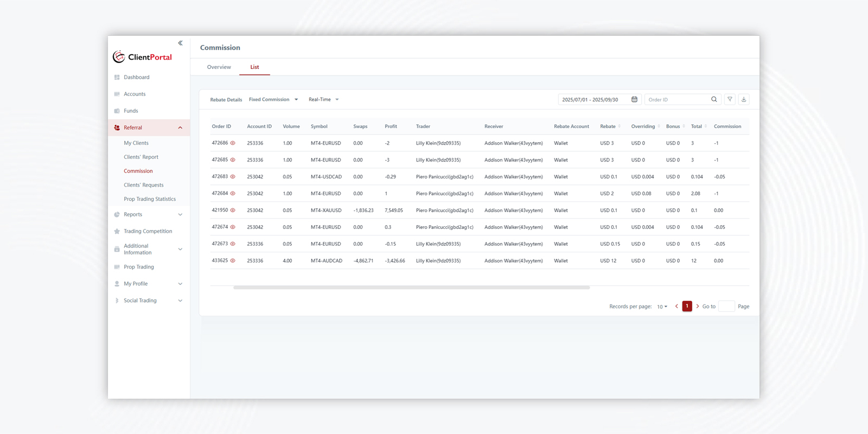Go to Clients' Requests page
This screenshot has width=868, height=434.
pos(143,185)
